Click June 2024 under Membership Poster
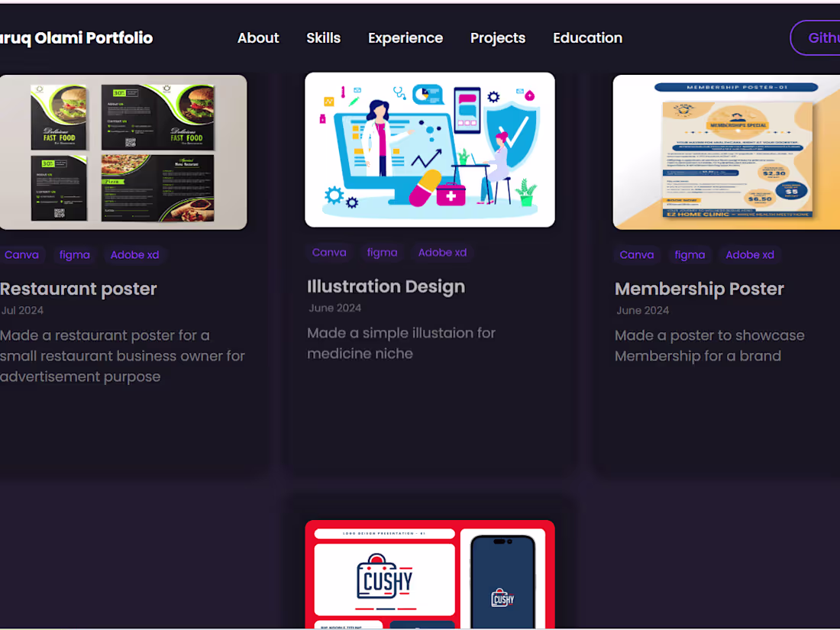 pyautogui.click(x=642, y=311)
